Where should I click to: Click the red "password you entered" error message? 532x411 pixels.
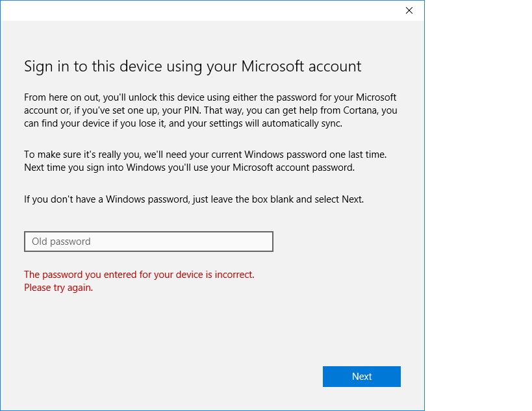139,275
